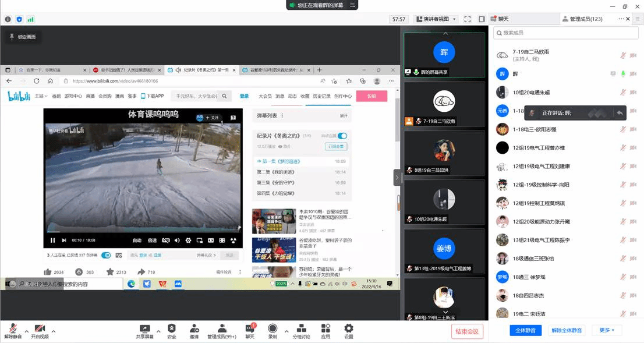Turn on camera via 开启视频
The image size is (644, 343).
[x=40, y=328]
